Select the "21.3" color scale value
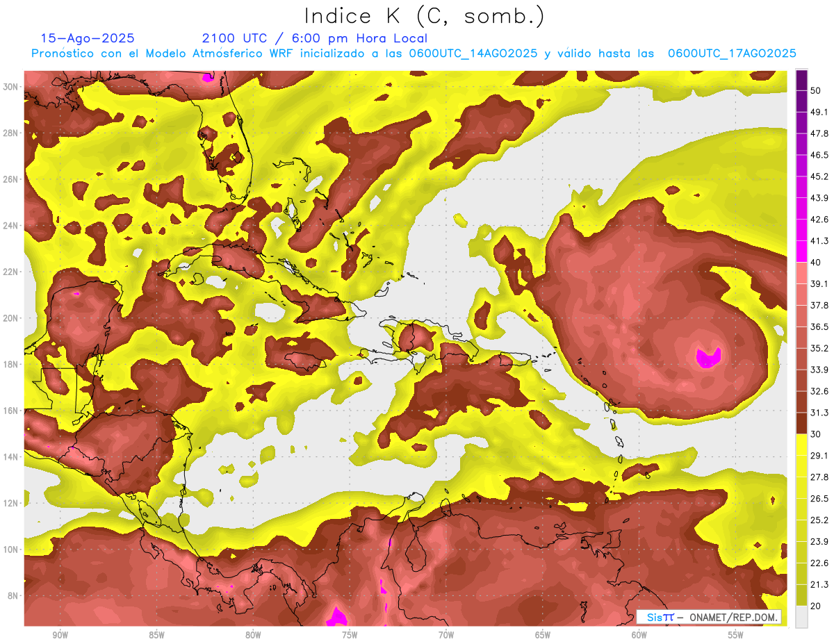Screen dimensions: 834x644 point(819,584)
